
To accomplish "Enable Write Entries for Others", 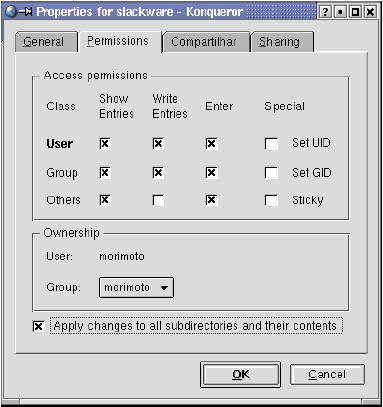I will [158, 200].
